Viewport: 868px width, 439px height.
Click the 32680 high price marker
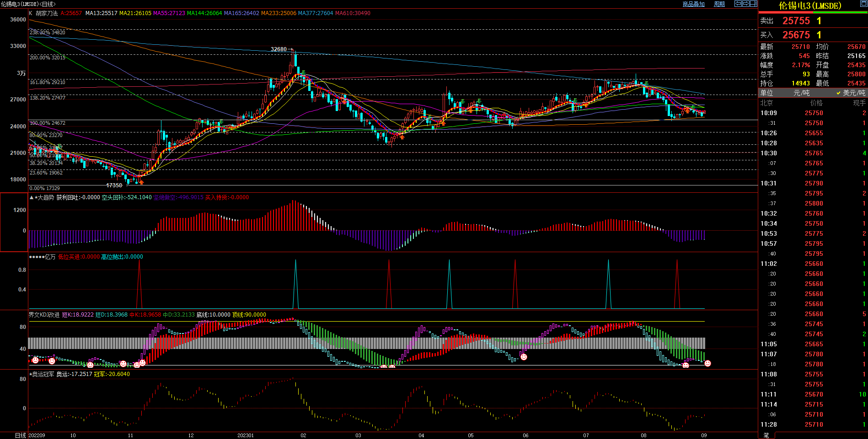click(x=279, y=49)
